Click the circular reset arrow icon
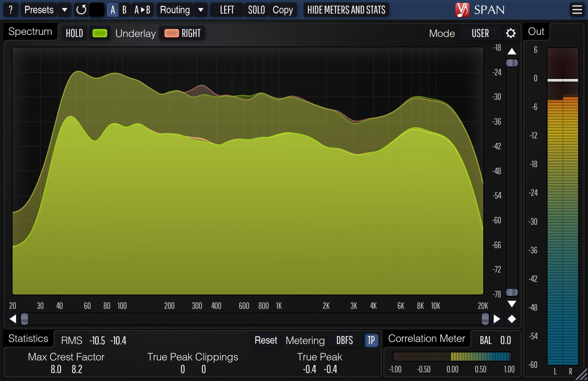The width and height of the screenshot is (588, 381). coord(81,10)
